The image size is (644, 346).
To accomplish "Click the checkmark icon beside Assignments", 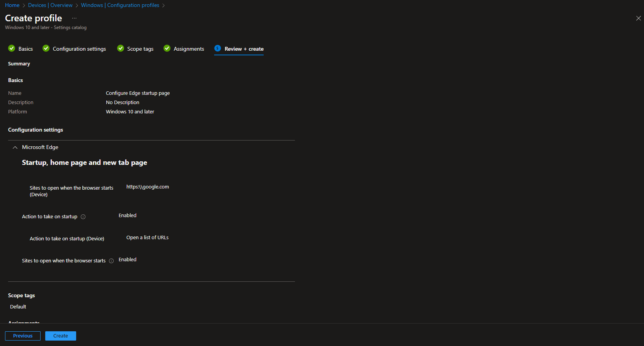I will (x=167, y=48).
